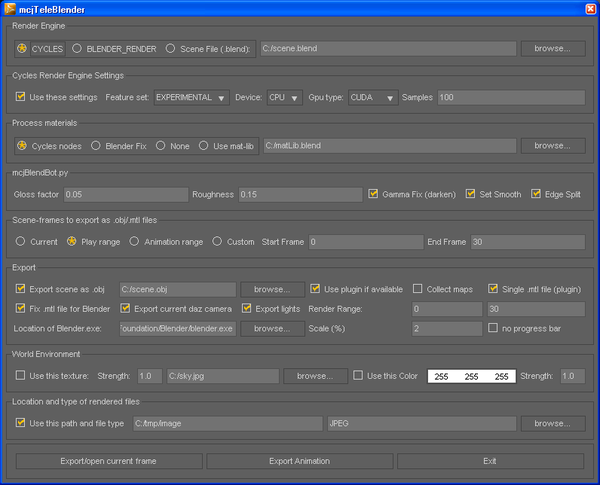600x485 pixels.
Task: Browse for rendered files location
Action: [553, 424]
